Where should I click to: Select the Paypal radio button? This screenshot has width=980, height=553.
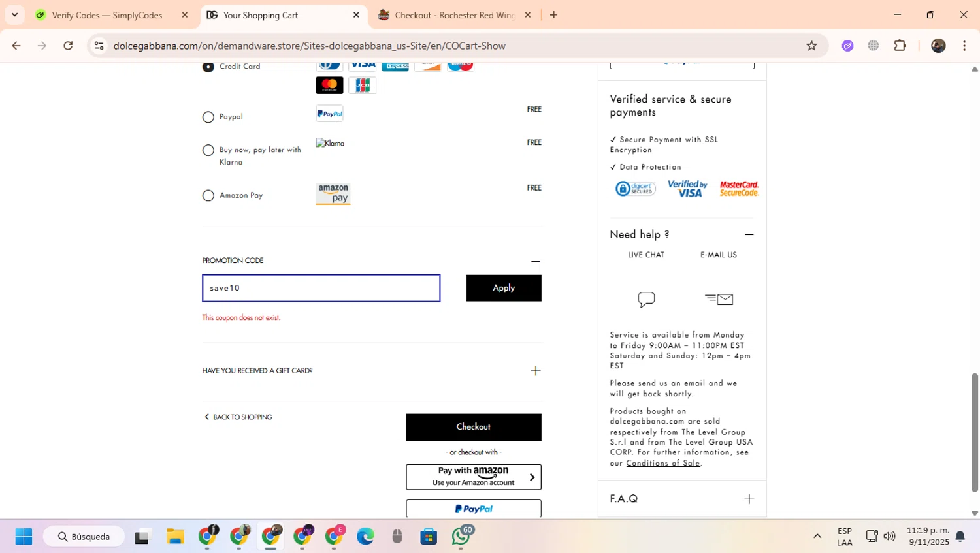(208, 117)
